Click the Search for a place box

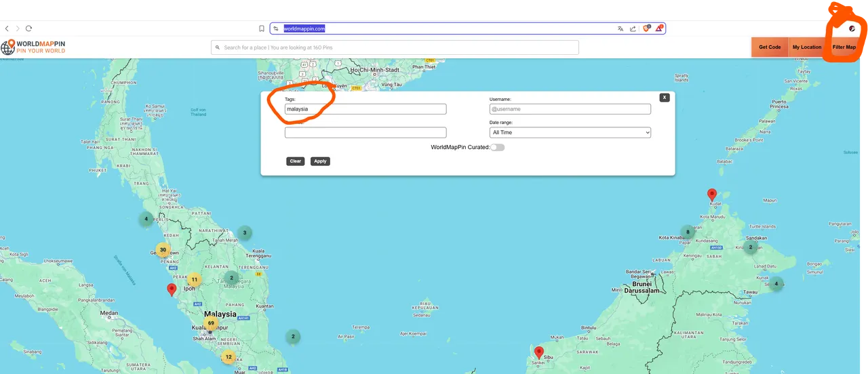[x=395, y=47]
